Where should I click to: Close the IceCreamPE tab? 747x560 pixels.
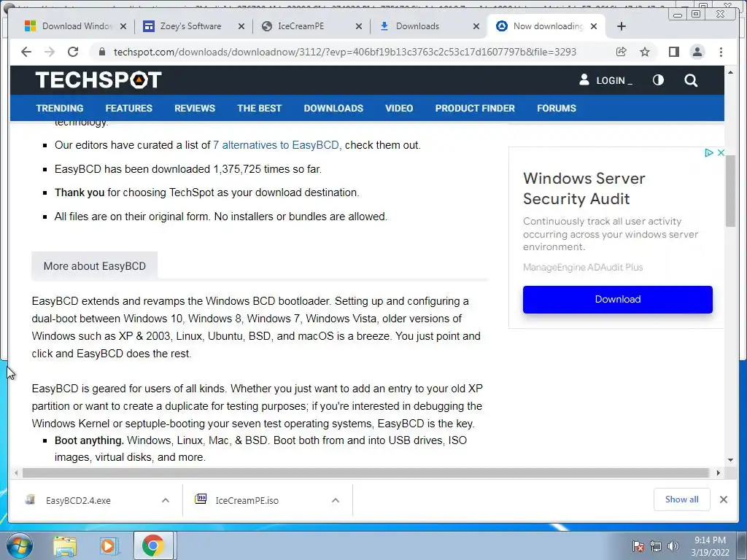(359, 26)
